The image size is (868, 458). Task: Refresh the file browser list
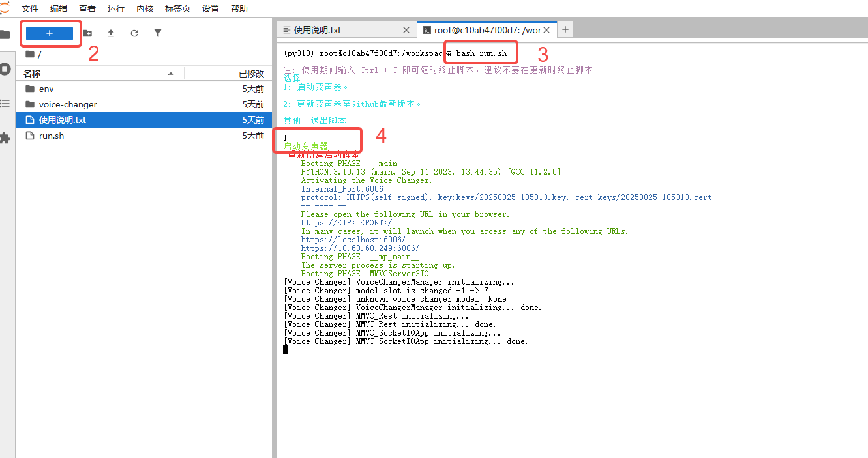134,33
